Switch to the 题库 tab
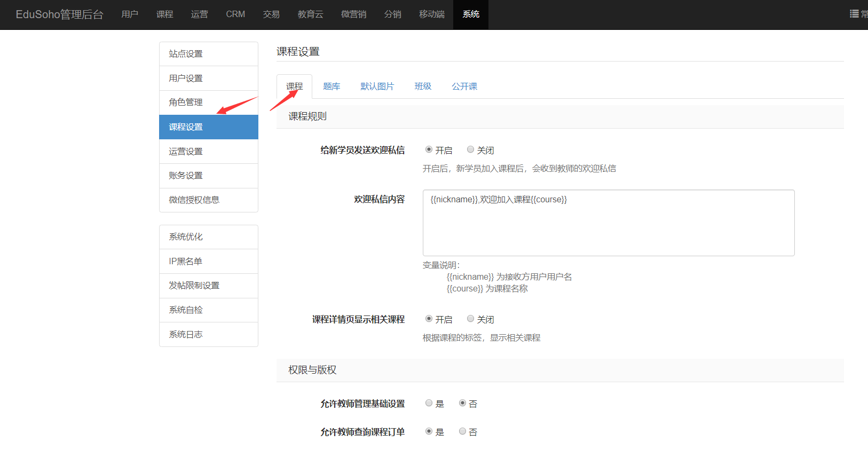This screenshot has height=450, width=868. pos(332,86)
